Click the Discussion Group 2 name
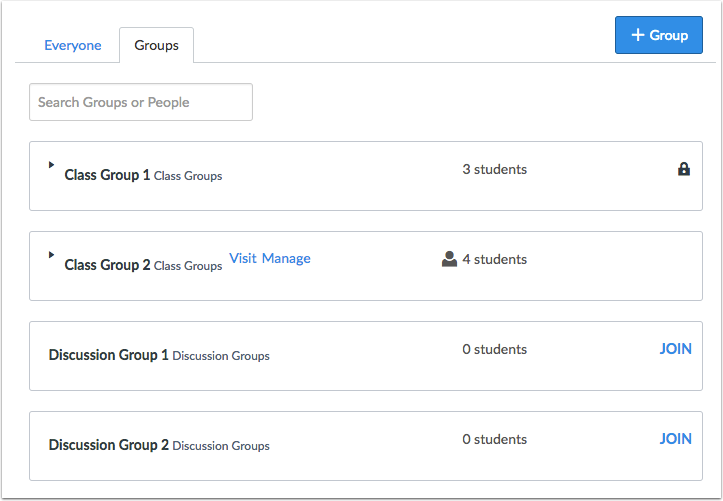This screenshot has width=723, height=501. point(108,445)
